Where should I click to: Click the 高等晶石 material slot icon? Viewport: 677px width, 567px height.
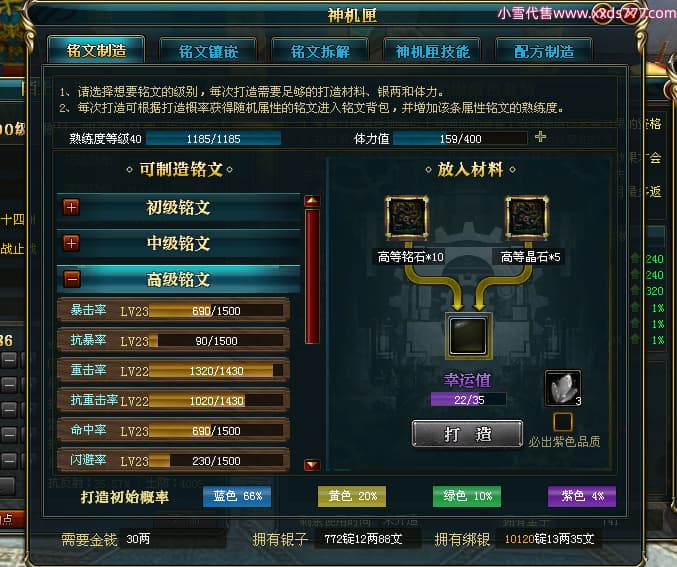point(527,218)
